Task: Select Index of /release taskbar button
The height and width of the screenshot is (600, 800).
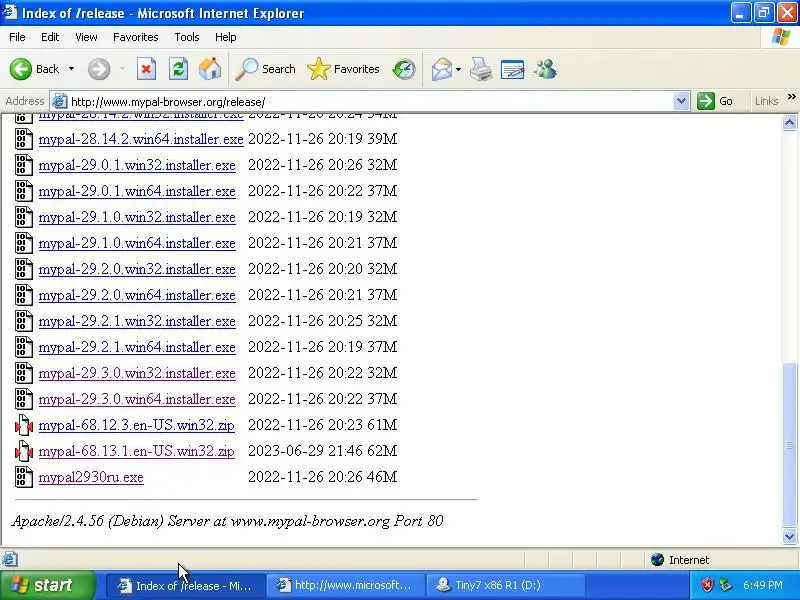Action: coord(186,585)
